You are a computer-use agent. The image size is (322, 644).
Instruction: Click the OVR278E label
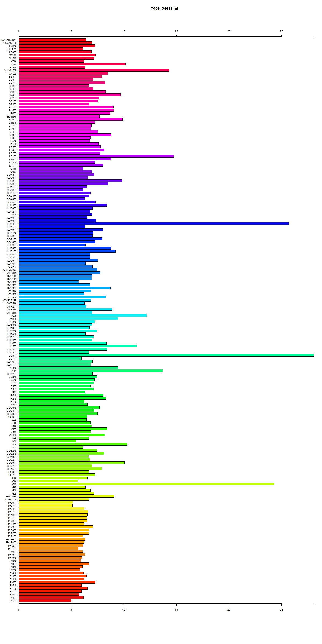click(10, 300)
